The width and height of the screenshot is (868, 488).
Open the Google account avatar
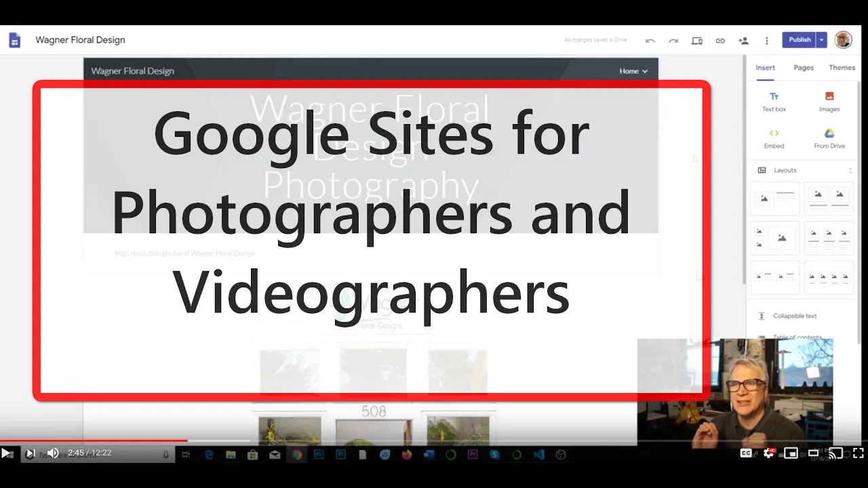click(843, 40)
